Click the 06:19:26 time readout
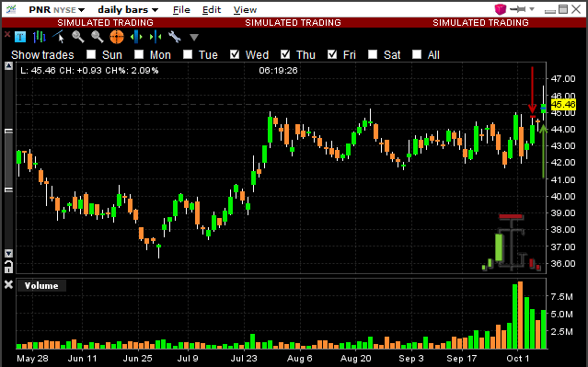Image resolution: width=588 pixels, height=367 pixels. point(278,71)
